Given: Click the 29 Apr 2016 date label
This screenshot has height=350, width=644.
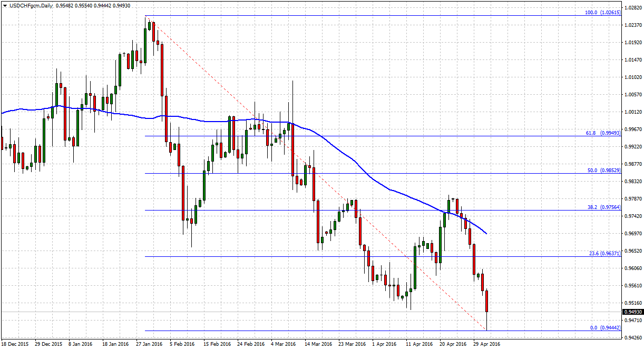Looking at the screenshot, I should pos(487,344).
